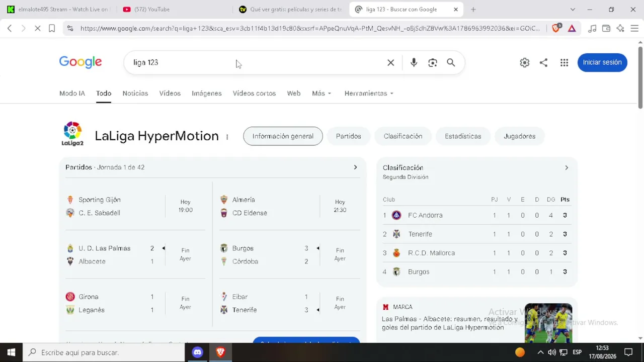Open the network icon in system tray
The height and width of the screenshot is (362, 644).
coord(563,352)
